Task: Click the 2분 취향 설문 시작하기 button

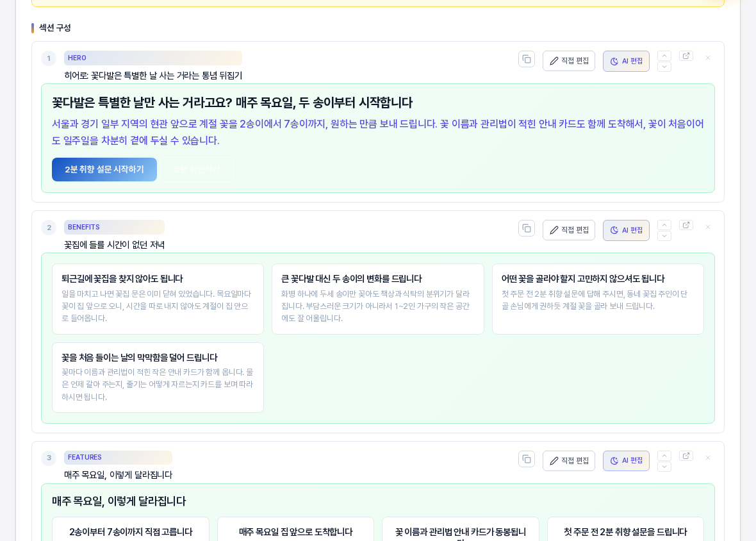Action: point(104,170)
